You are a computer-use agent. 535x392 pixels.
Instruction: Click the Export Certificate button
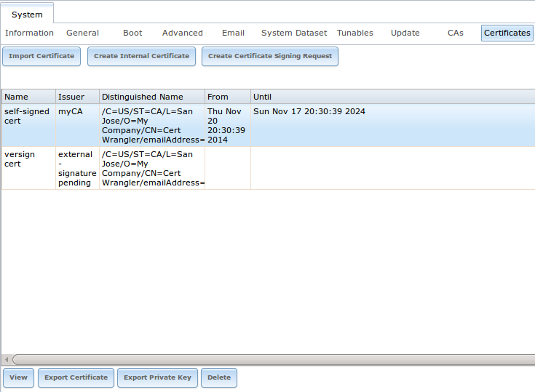coord(76,377)
